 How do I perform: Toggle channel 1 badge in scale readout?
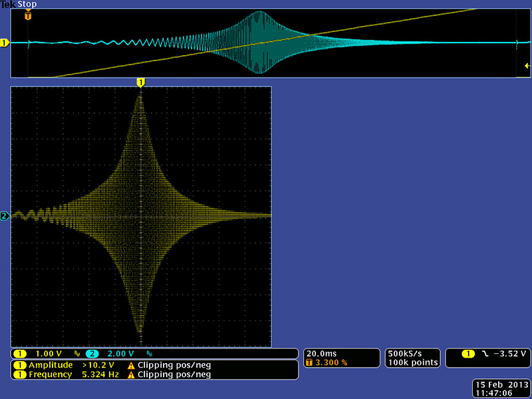[x=21, y=354]
